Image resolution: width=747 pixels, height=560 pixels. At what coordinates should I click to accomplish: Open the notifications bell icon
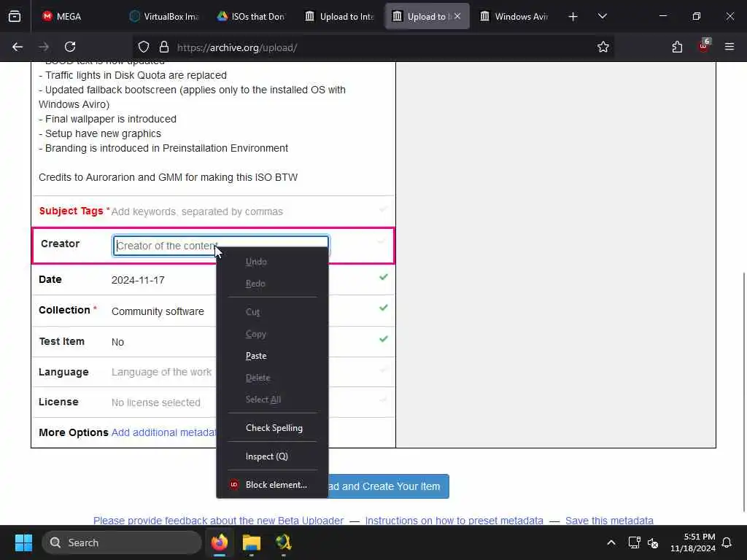(727, 542)
